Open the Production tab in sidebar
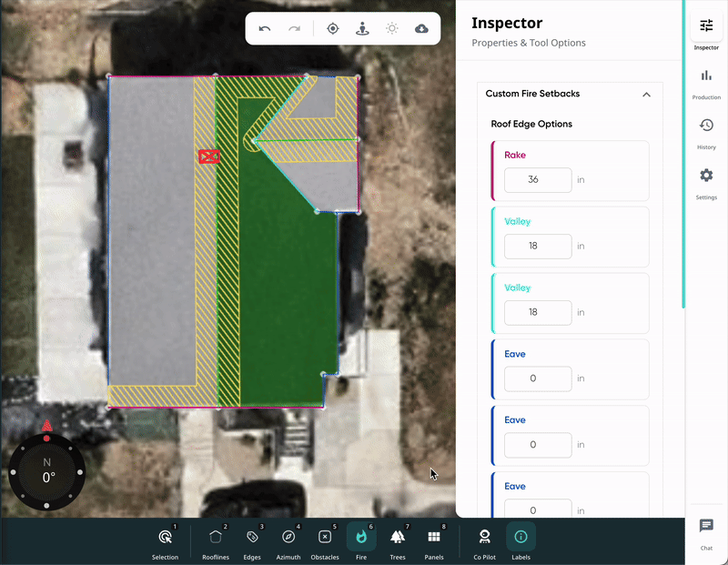The width and height of the screenshot is (728, 565). (706, 81)
